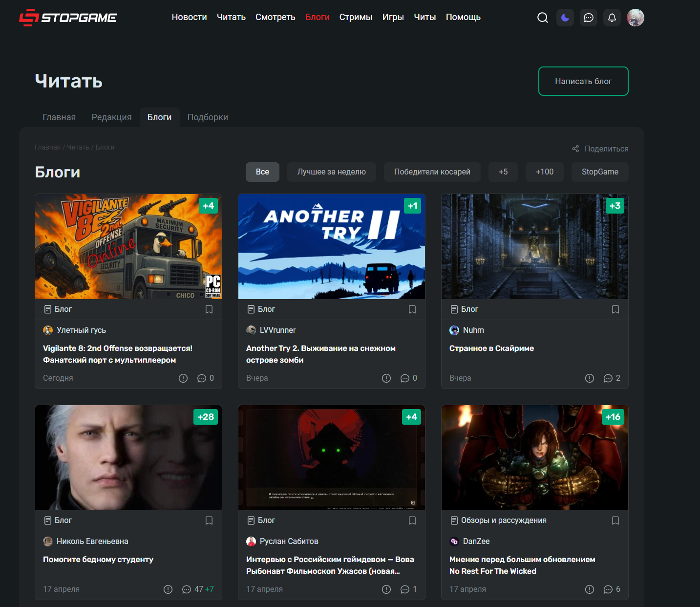
Task: Open Another Try II cover thumbnail
Action: pos(332,246)
